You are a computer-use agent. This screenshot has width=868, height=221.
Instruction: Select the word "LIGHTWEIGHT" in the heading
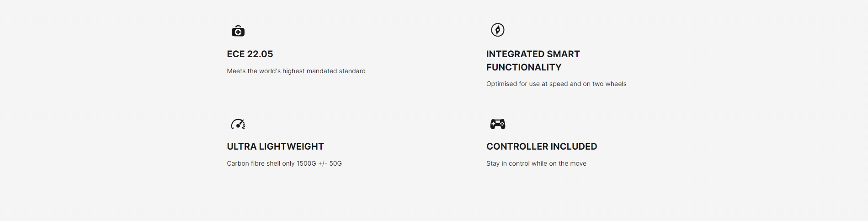click(x=291, y=146)
